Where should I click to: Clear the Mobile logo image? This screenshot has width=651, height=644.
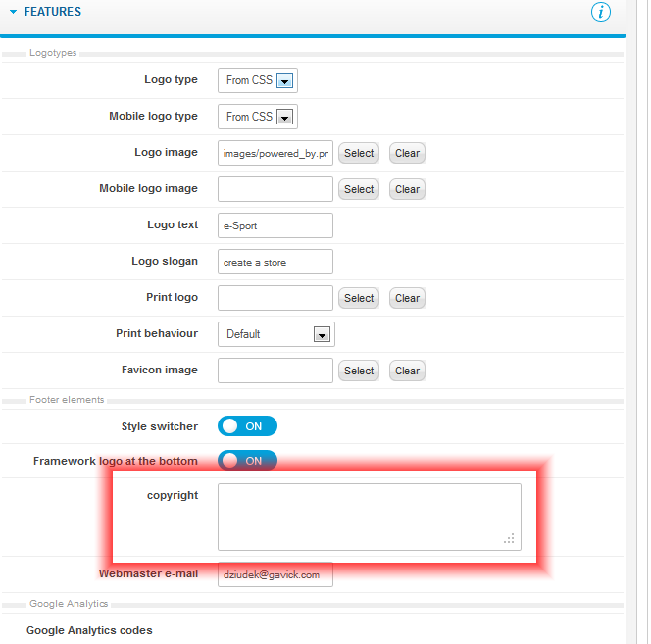pyautogui.click(x=407, y=189)
